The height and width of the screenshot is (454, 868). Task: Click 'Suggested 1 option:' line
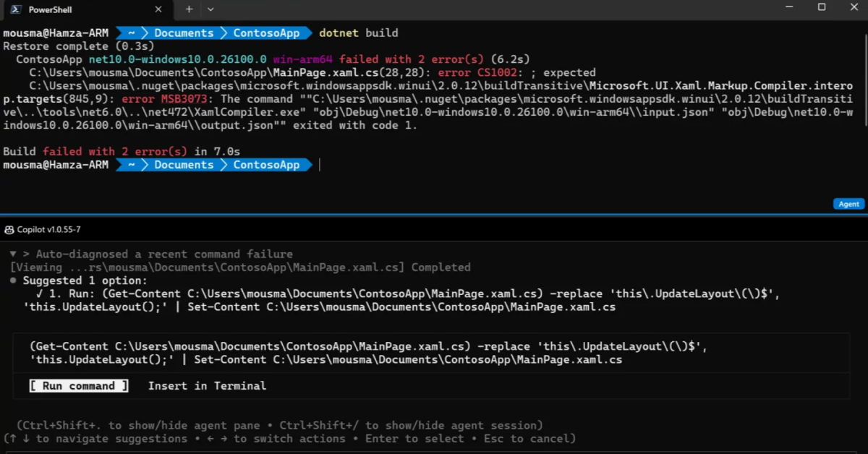tap(85, 280)
